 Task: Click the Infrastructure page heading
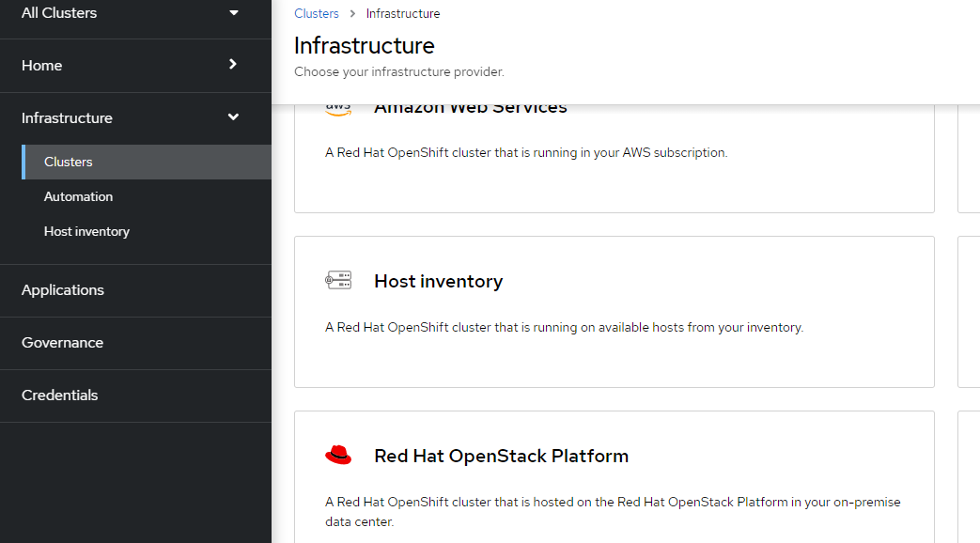pos(365,46)
